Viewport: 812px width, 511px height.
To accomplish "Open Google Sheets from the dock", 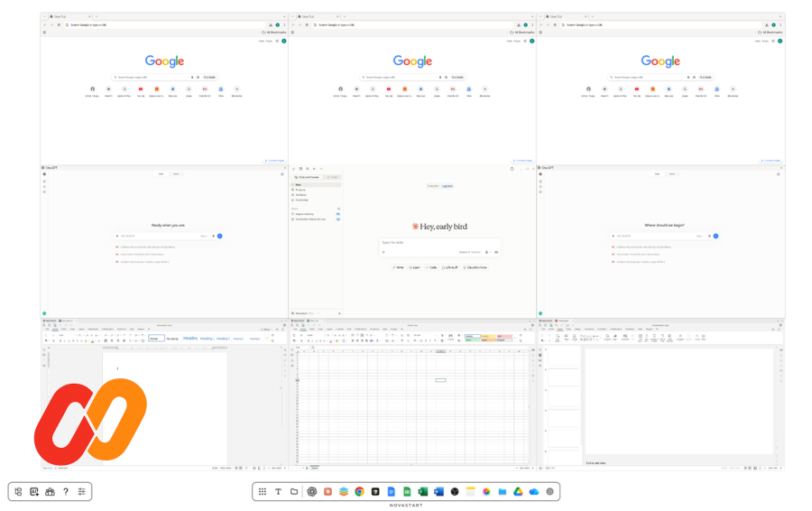I will 407,492.
